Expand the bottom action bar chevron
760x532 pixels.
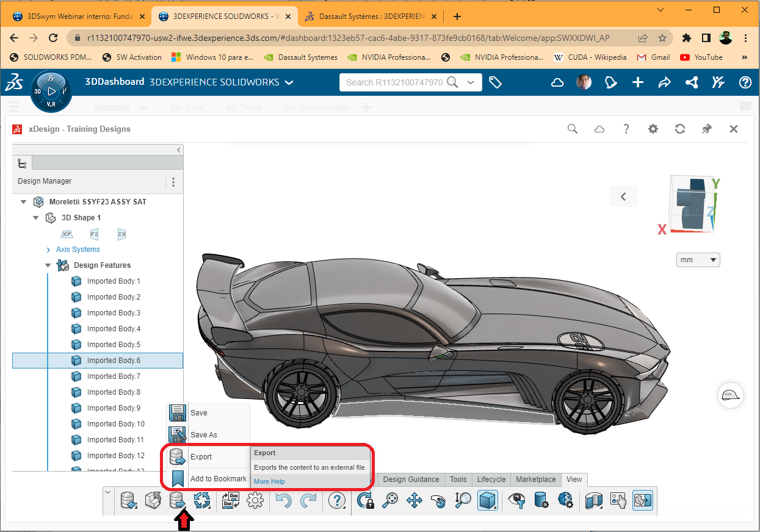107,492
